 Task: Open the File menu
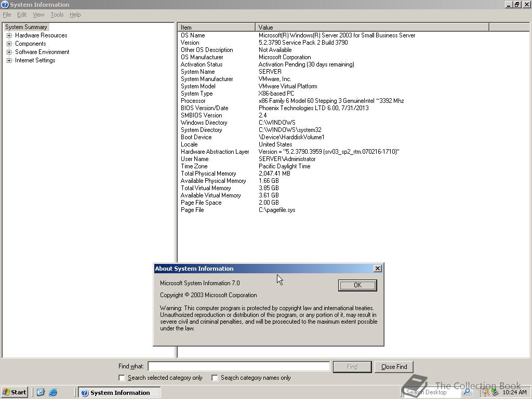[7, 15]
